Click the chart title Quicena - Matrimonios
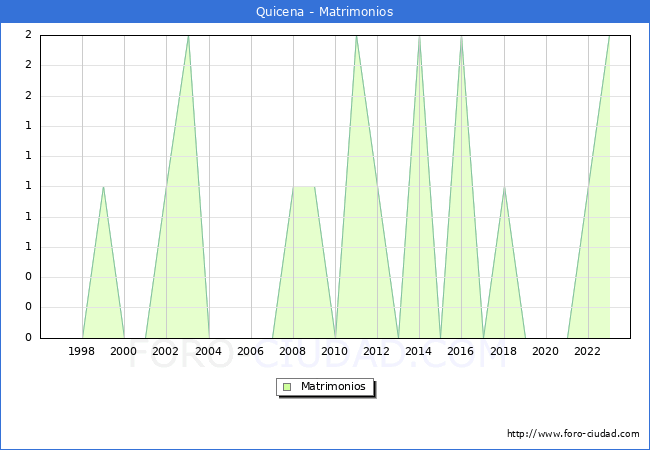This screenshot has height=450, width=650. (x=325, y=11)
